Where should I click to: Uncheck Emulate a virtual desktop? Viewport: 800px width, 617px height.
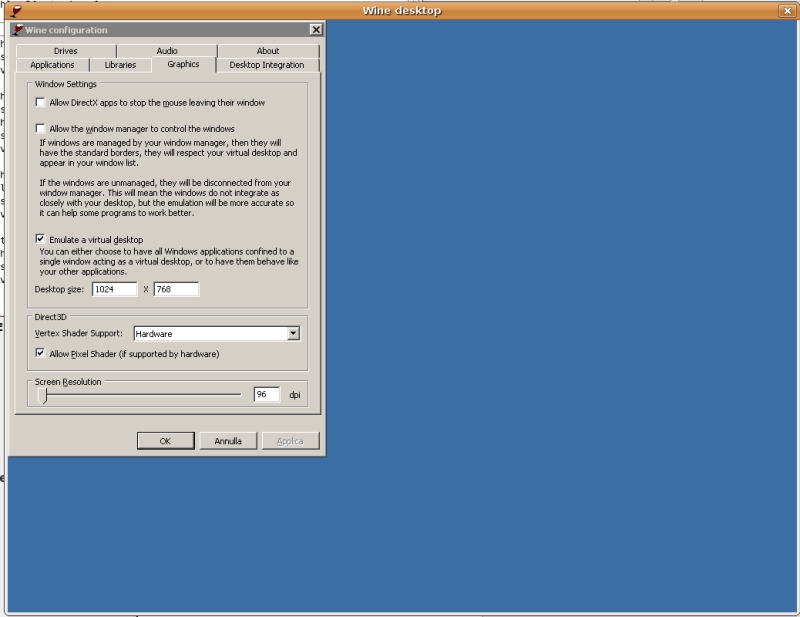pos(40,239)
